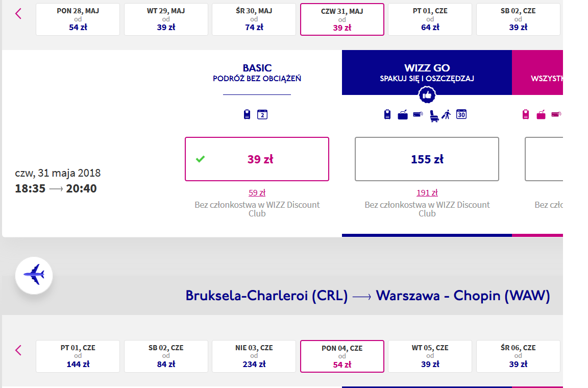Image resolution: width=588 pixels, height=388 pixels.
Task: Click the BASIC 2-day calendar icon
Action: [262, 114]
